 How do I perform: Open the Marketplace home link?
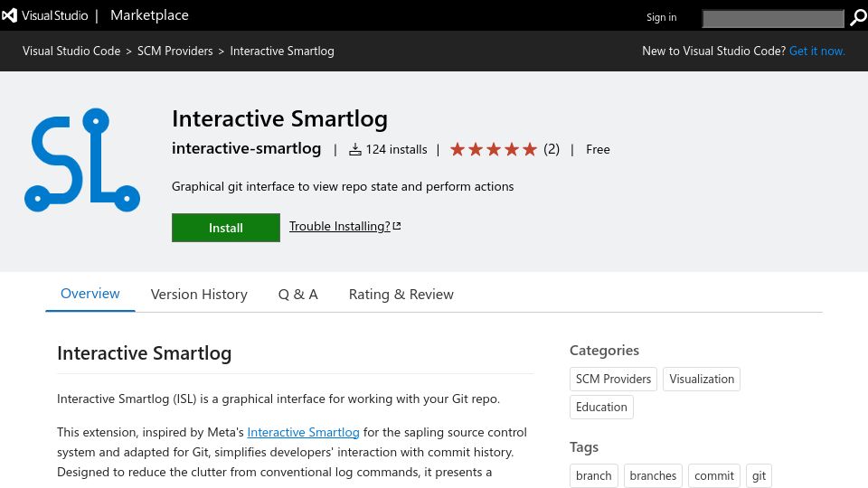pos(149,15)
